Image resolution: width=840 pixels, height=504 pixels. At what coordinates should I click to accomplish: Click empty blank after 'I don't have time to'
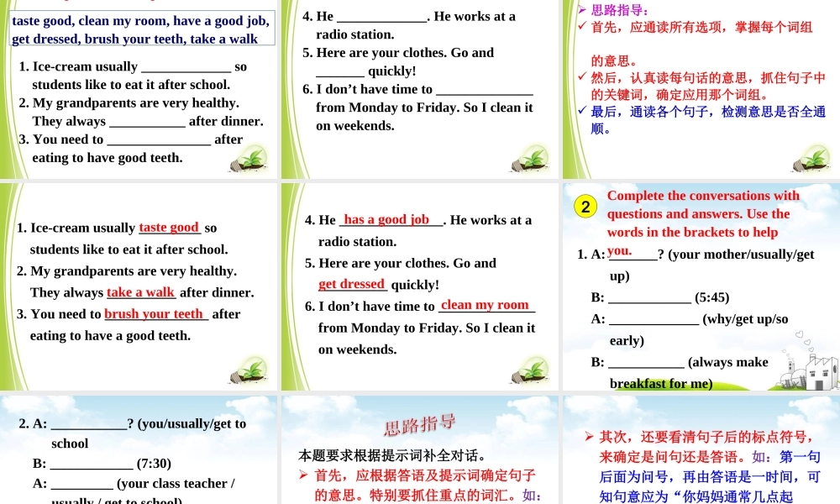pos(485,91)
